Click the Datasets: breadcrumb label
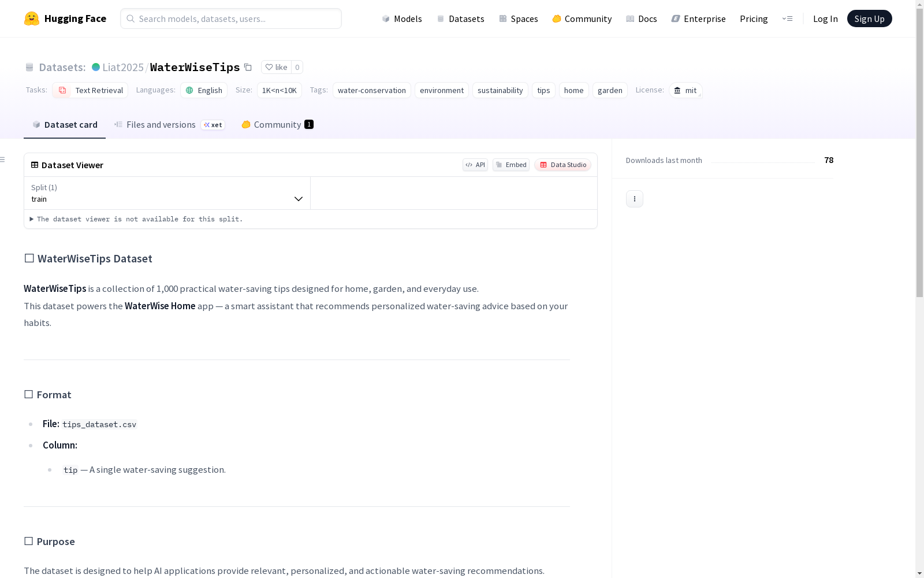This screenshot has width=924, height=578. [62, 67]
